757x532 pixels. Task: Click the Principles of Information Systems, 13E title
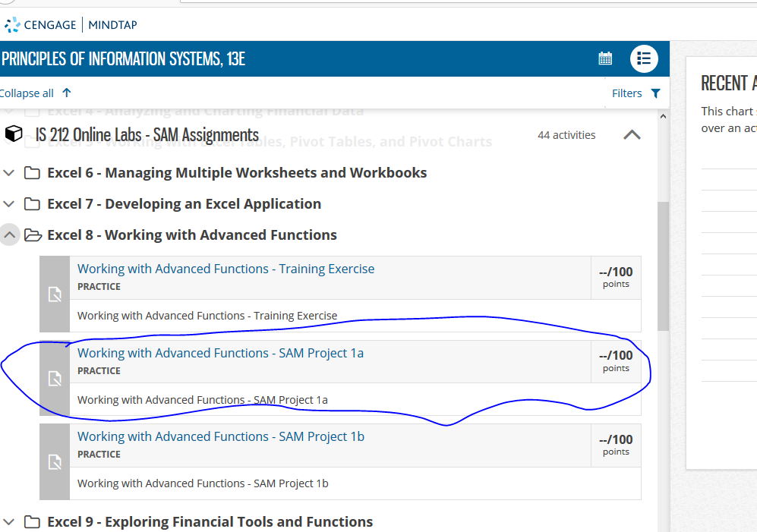coord(123,59)
